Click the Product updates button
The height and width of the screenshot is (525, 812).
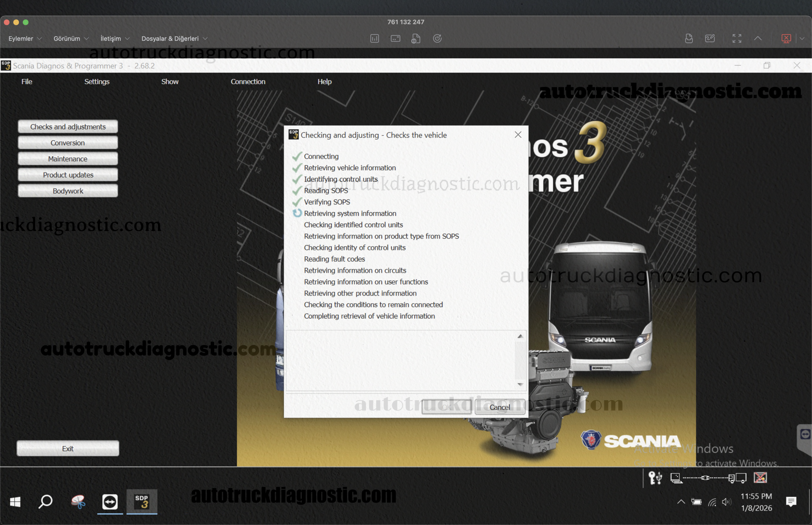point(68,175)
